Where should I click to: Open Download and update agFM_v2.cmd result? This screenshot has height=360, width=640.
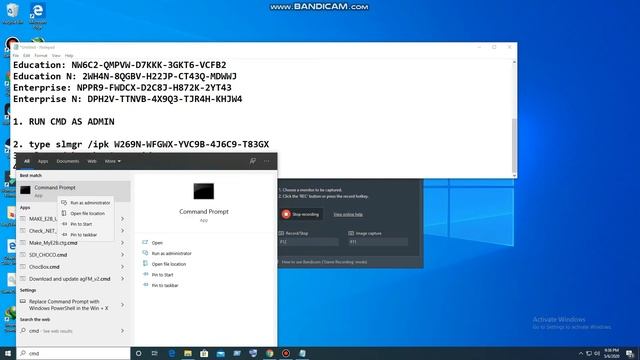click(67, 279)
